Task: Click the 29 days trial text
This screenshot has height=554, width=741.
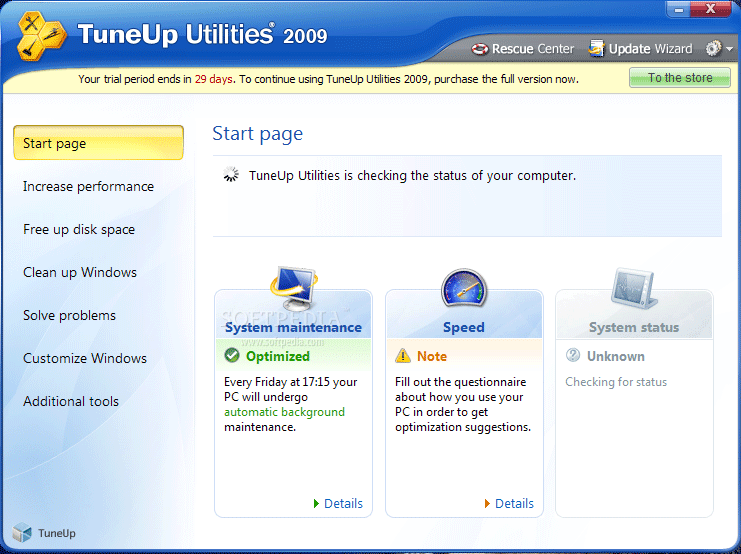Action: pyautogui.click(x=213, y=79)
